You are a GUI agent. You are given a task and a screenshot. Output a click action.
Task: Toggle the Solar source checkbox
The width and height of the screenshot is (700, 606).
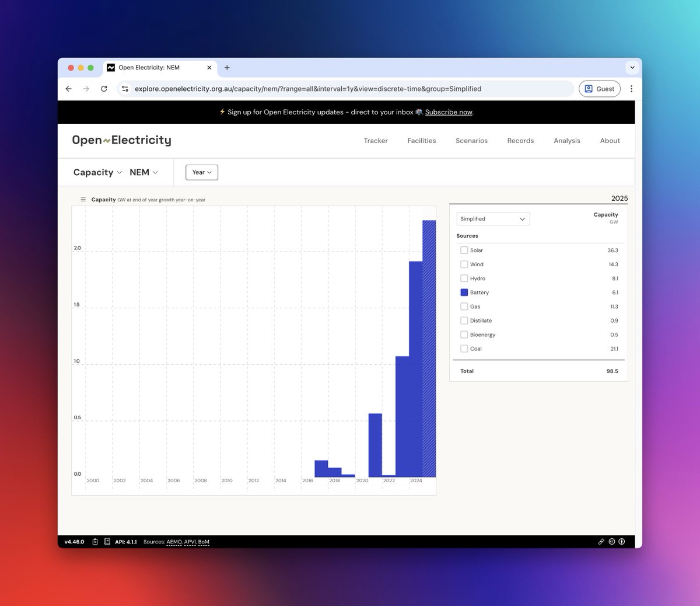pos(464,250)
